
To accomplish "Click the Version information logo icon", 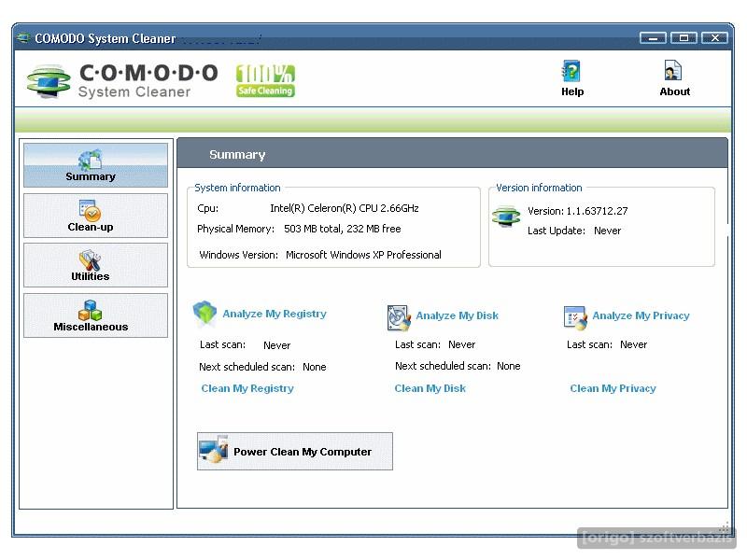I will point(506,217).
